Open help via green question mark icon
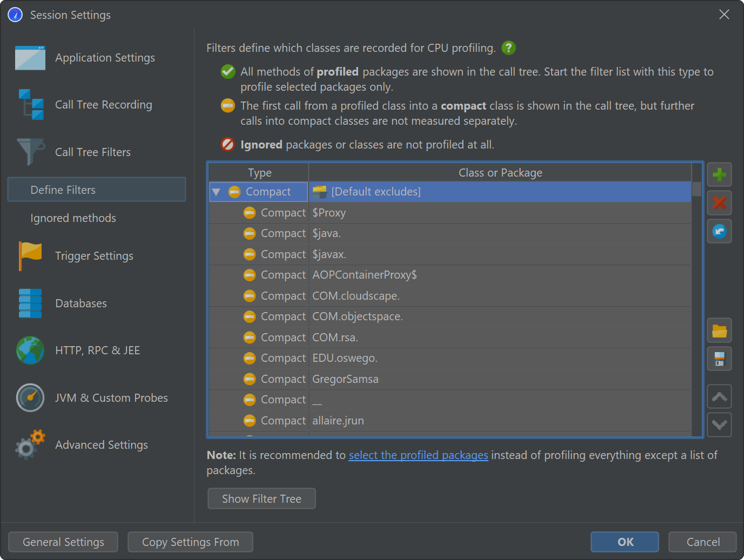This screenshot has height=560, width=744. click(x=508, y=48)
